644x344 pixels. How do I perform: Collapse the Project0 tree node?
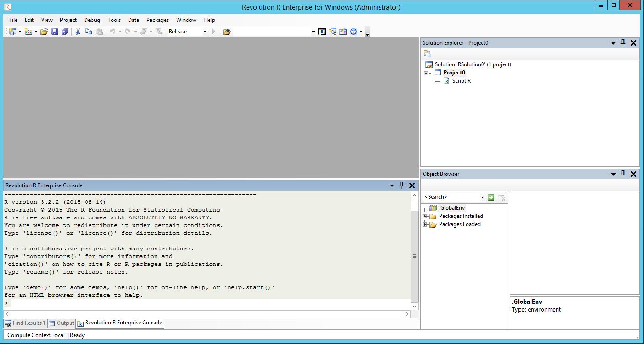pos(426,73)
